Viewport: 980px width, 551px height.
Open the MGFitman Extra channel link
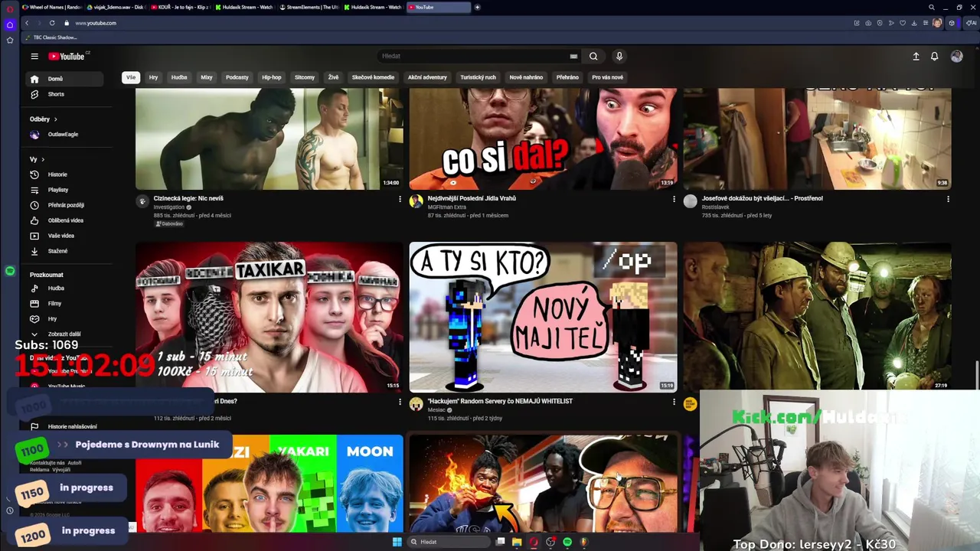[x=446, y=207]
